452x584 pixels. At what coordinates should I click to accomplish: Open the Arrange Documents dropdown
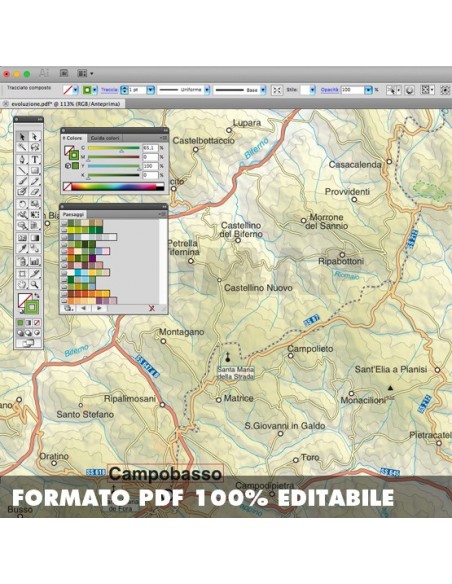[85, 73]
